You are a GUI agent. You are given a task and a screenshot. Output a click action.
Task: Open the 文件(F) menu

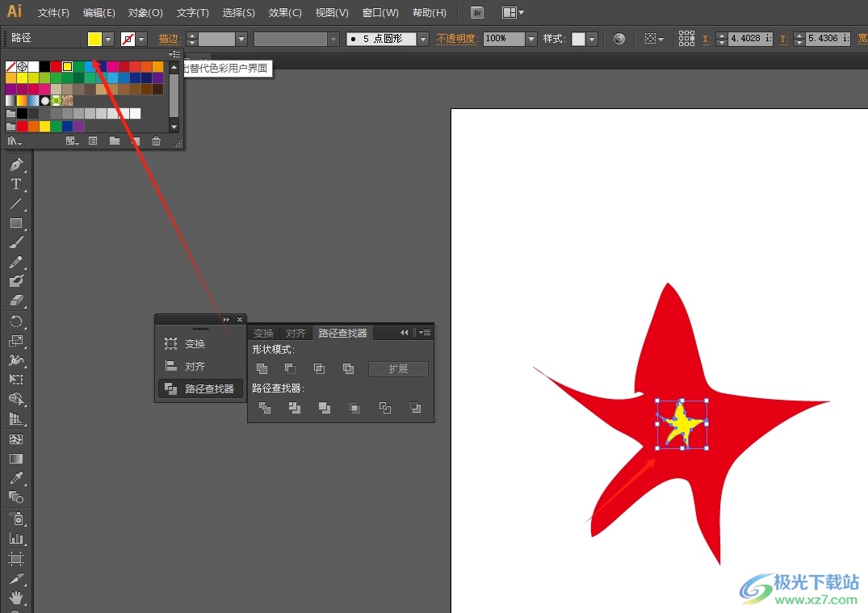click(53, 13)
